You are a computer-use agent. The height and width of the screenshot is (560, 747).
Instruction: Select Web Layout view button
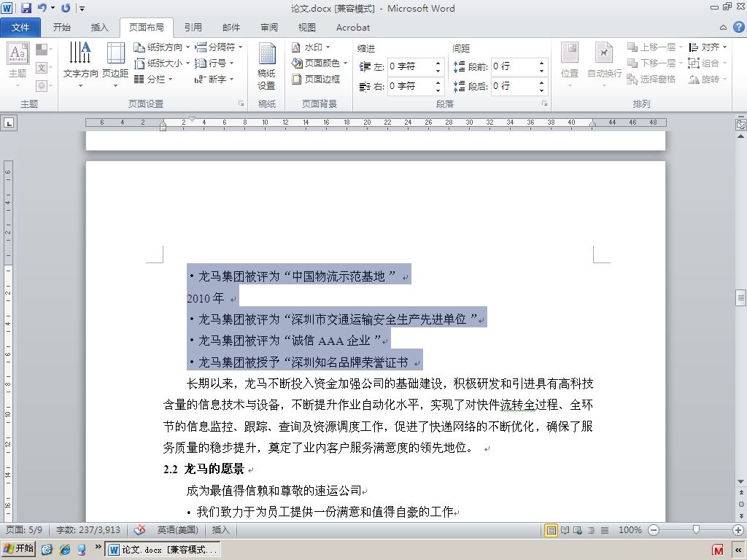pyautogui.click(x=578, y=530)
